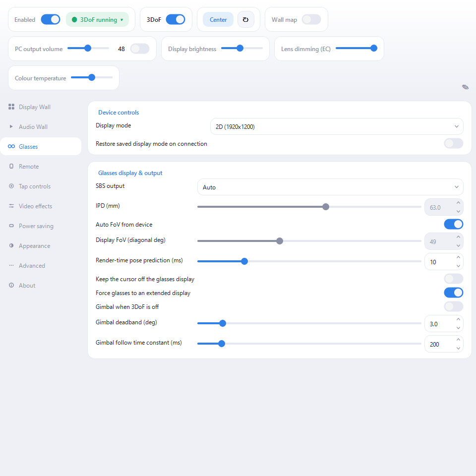476x476 pixels.
Task: Decrease Render-time pose prediction with down arrow
Action: (x=458, y=266)
